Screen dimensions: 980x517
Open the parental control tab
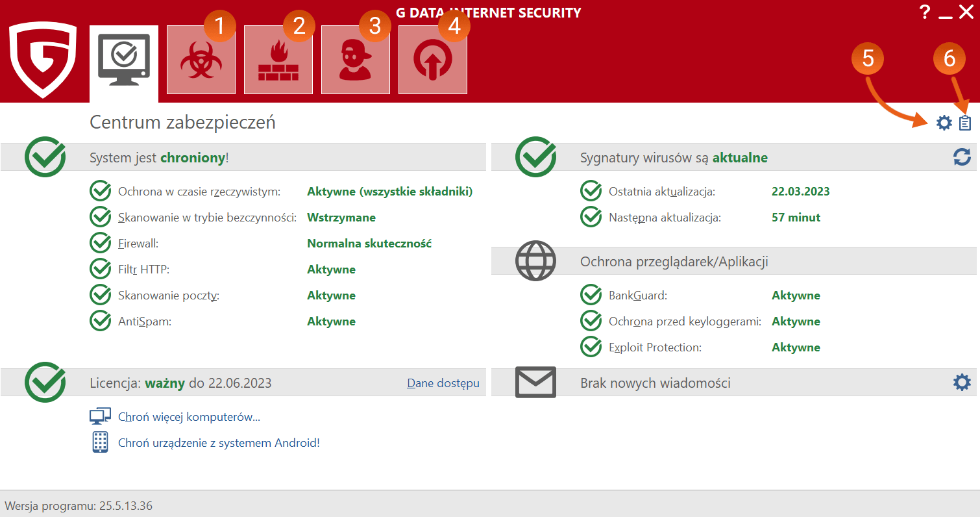pyautogui.click(x=355, y=60)
